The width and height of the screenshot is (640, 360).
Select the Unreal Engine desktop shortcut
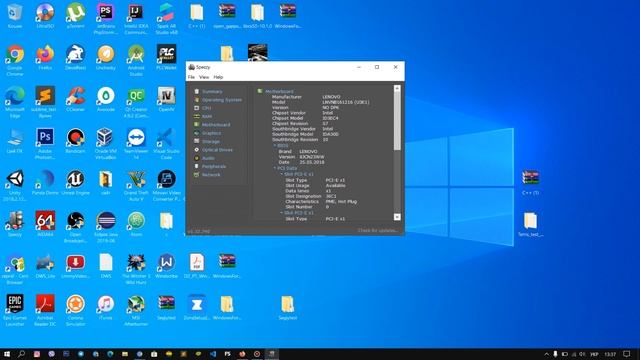click(x=76, y=183)
